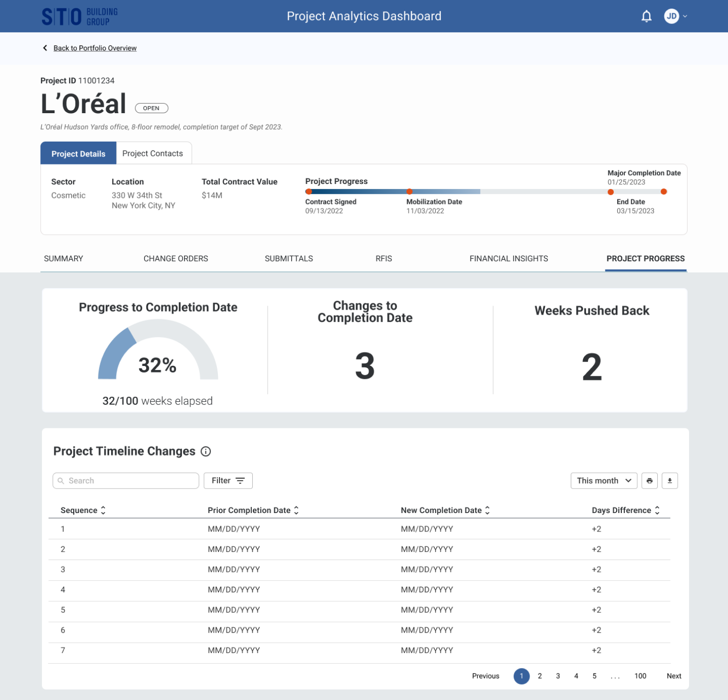Screen dimensions: 728x700
Task: Open the SUBMITTALS tab
Action: tap(289, 258)
